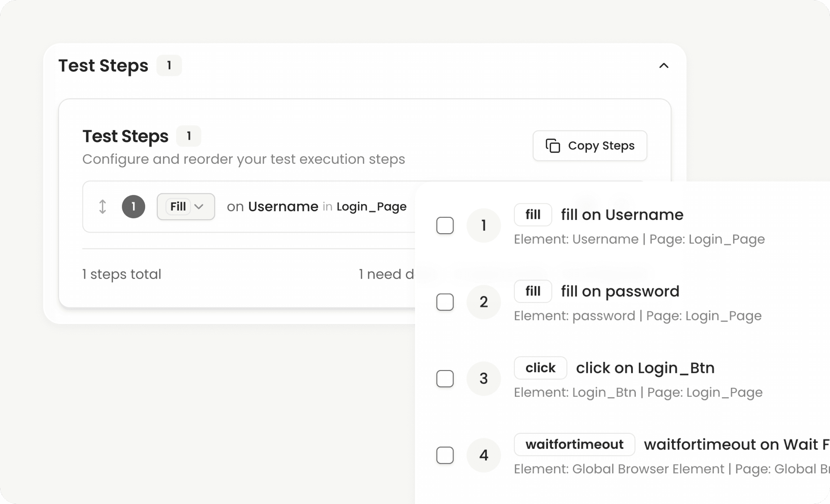The width and height of the screenshot is (830, 504).
Task: Check the checkbox beside click on Login_Btn
Action: (445, 378)
